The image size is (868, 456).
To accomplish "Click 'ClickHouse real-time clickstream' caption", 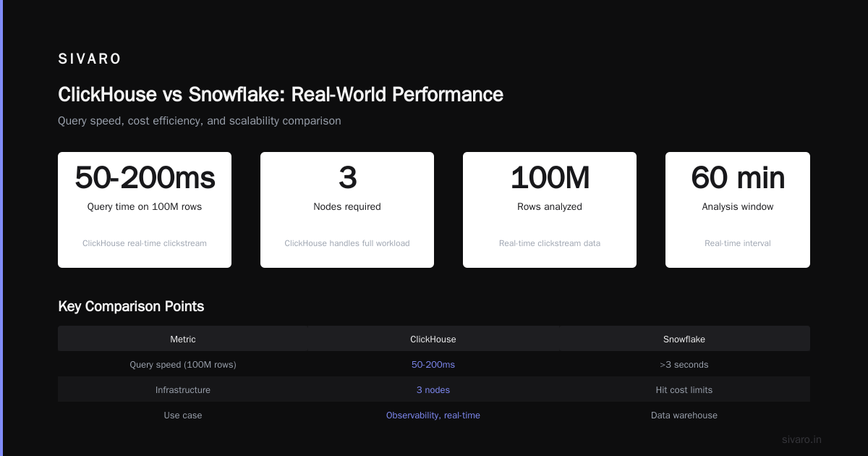I will pos(145,243).
